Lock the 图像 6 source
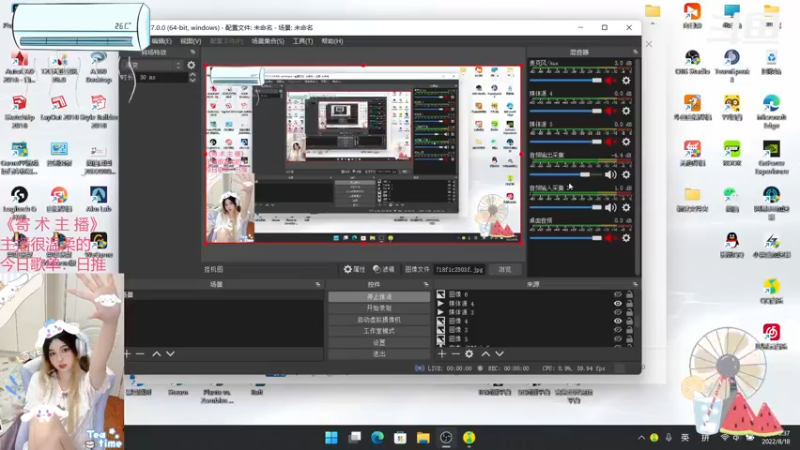Screen dimensions: 800x450 629,294
